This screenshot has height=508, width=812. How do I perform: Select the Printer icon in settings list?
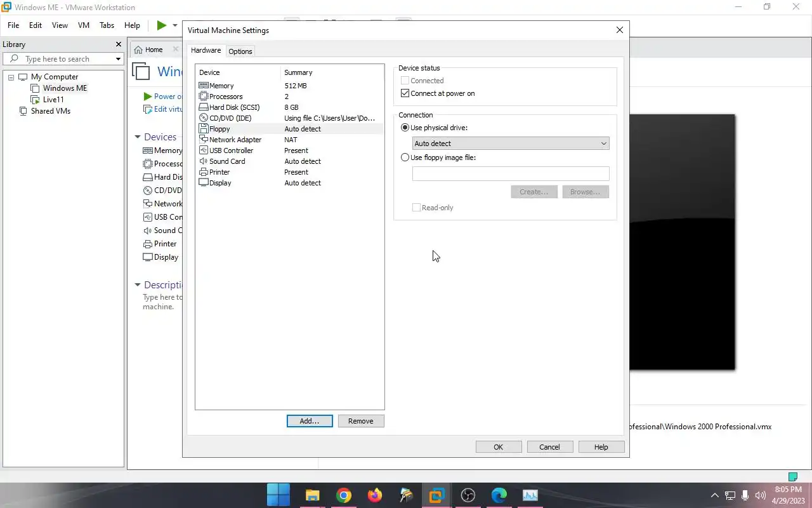(x=204, y=172)
